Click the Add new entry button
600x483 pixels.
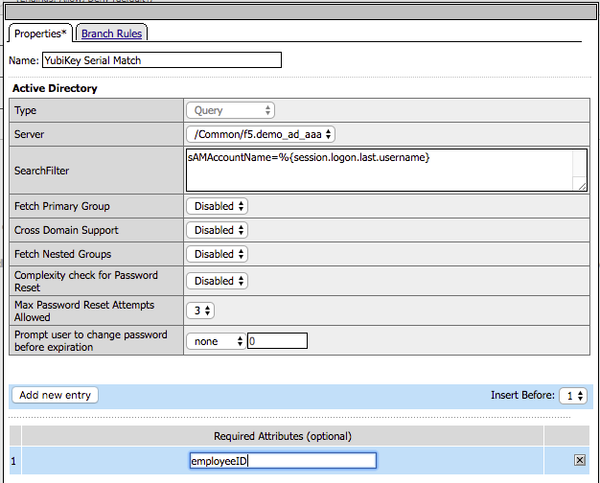(55, 395)
